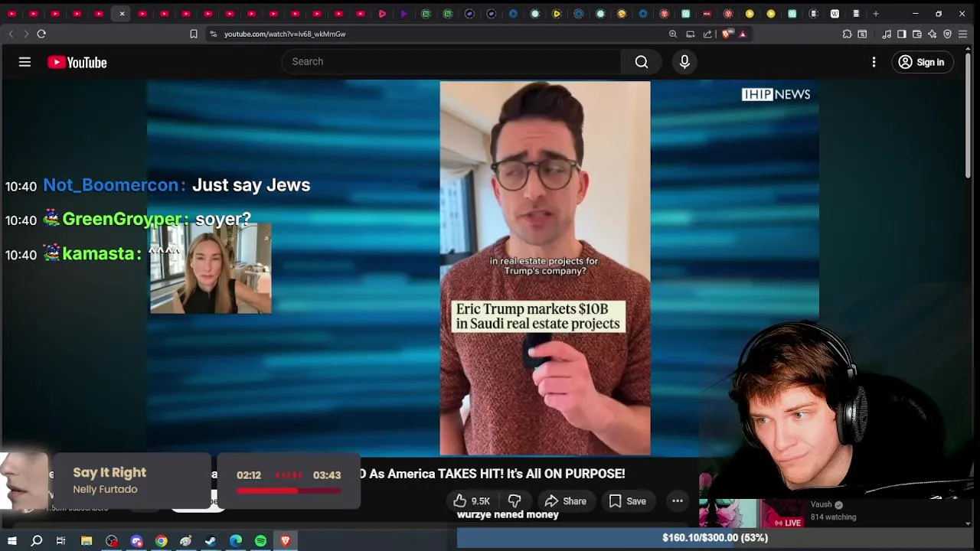
Task: Open Spotify on taskbar
Action: (x=260, y=541)
